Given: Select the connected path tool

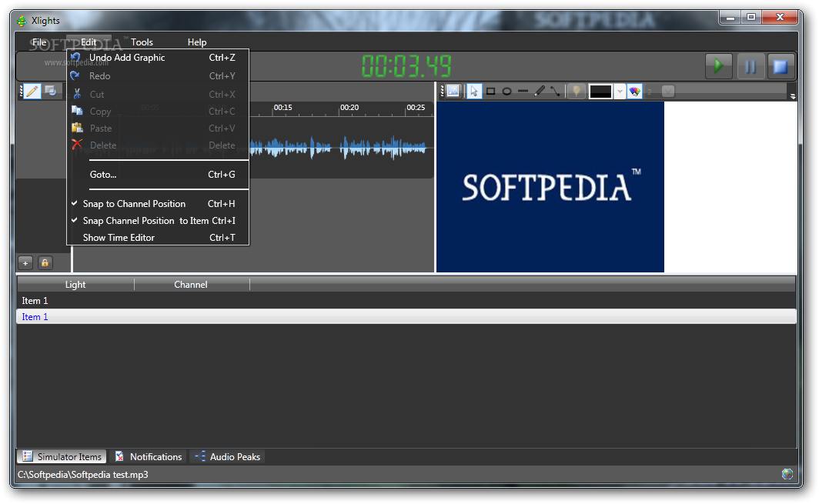Looking at the screenshot, I should (555, 92).
